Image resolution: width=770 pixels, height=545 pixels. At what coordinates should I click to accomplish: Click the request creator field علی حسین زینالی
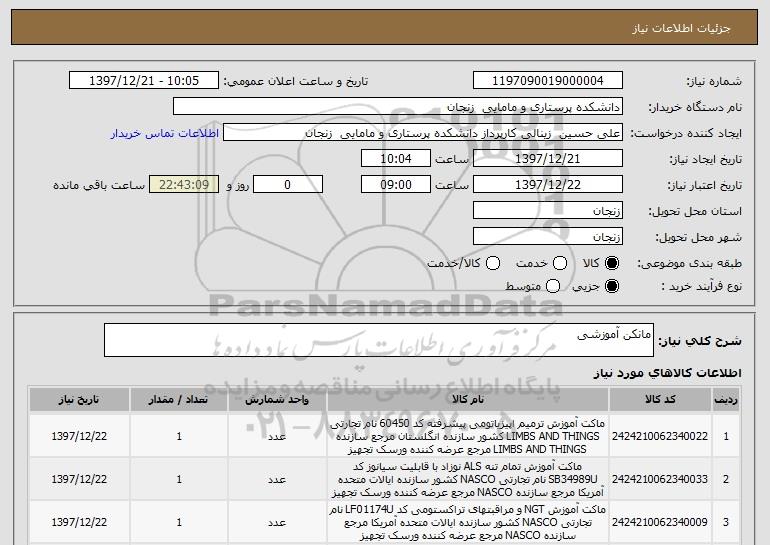coord(423,133)
